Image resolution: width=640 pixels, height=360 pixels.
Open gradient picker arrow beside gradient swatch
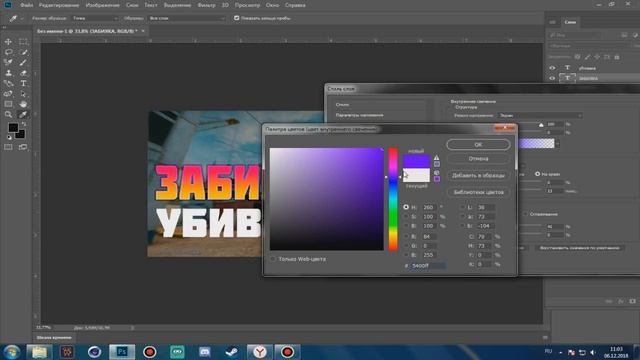558,144
